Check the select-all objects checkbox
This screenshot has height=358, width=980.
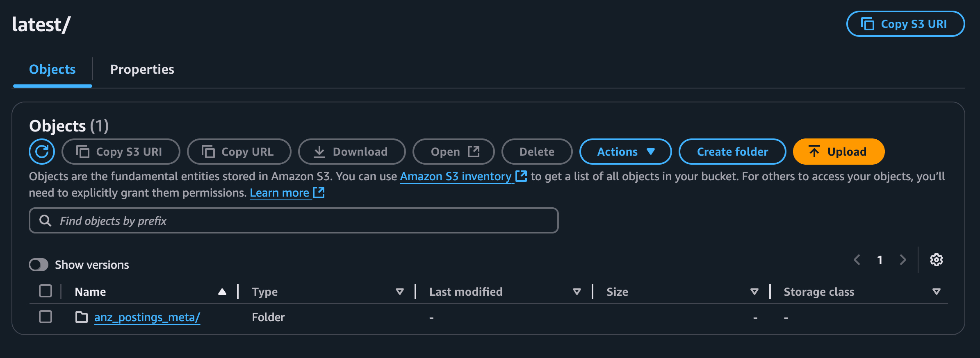pyautogui.click(x=46, y=291)
